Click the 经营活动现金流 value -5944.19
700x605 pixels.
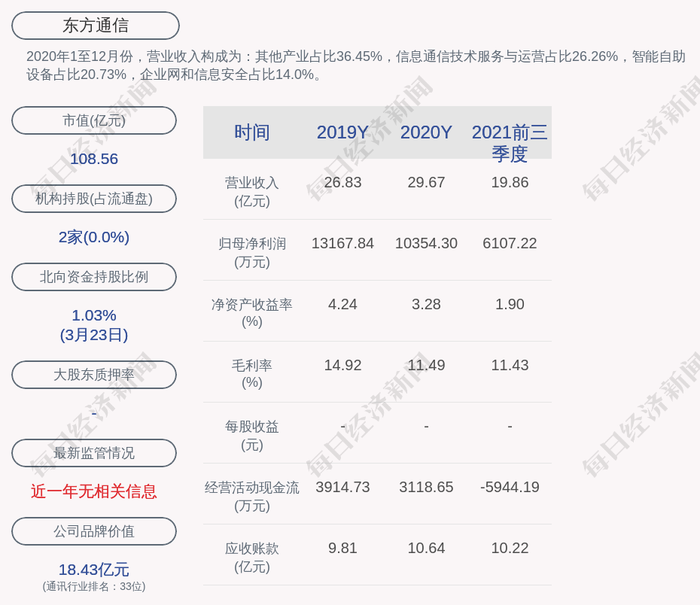[510, 488]
